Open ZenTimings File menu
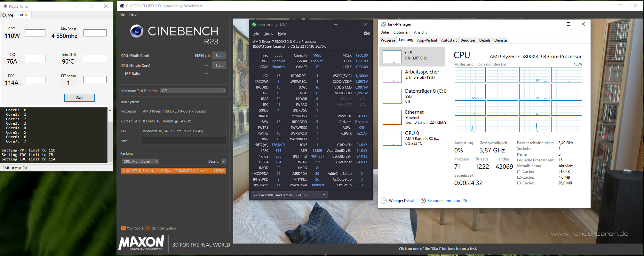 256,34
